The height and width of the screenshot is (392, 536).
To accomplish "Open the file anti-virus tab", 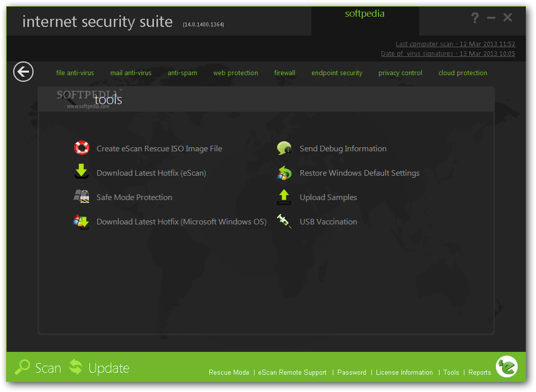I will pyautogui.click(x=75, y=73).
